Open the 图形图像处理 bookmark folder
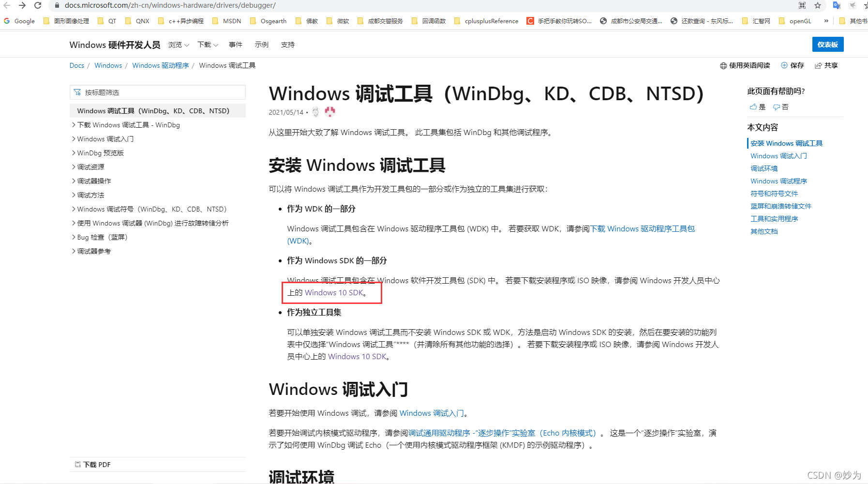 pyautogui.click(x=66, y=21)
